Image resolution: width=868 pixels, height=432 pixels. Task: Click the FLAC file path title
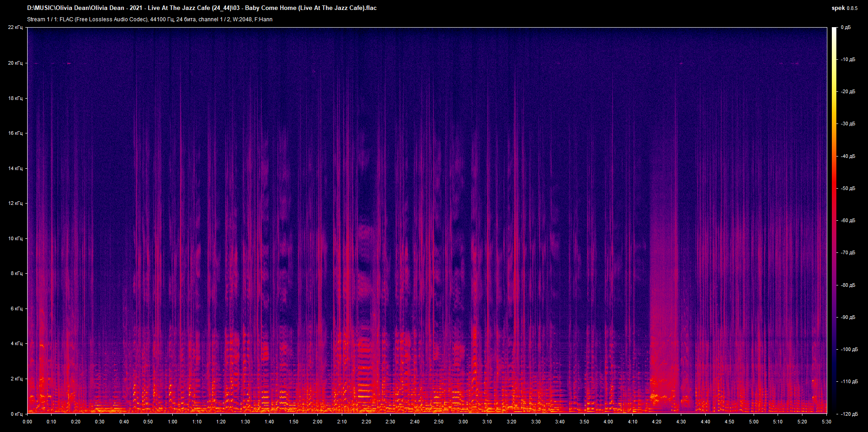(x=202, y=8)
